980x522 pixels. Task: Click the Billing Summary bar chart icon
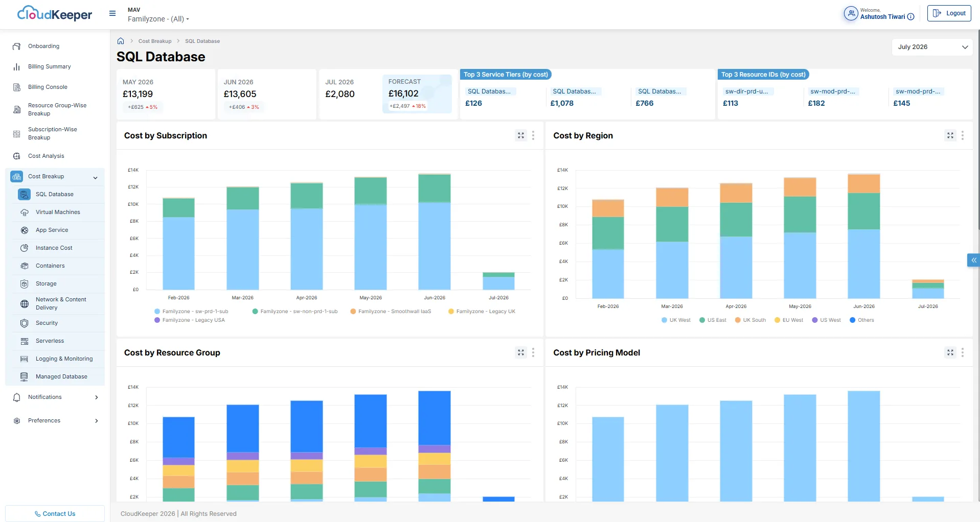click(x=16, y=67)
